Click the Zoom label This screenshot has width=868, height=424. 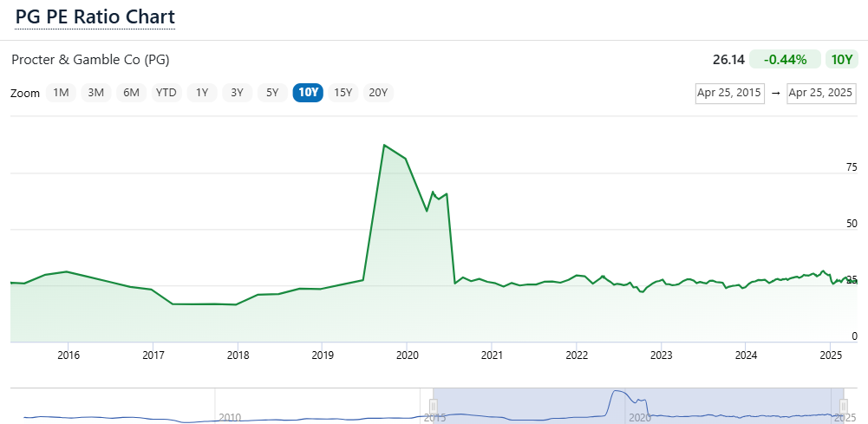point(25,93)
